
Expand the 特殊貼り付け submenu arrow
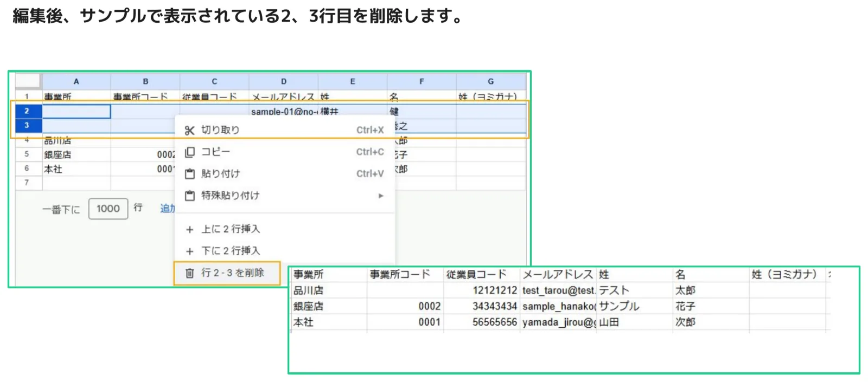pyautogui.click(x=381, y=196)
